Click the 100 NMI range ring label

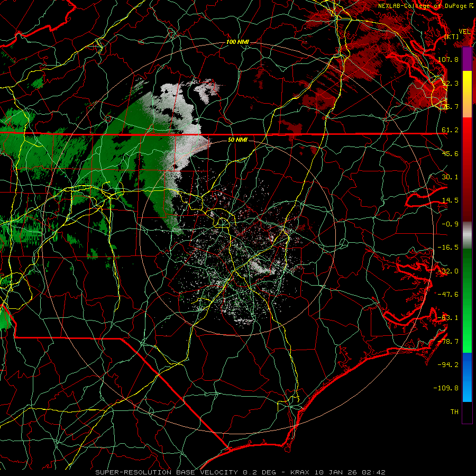[237, 42]
